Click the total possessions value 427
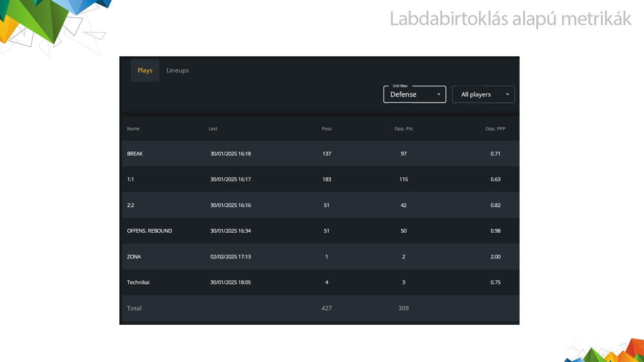 [327, 308]
